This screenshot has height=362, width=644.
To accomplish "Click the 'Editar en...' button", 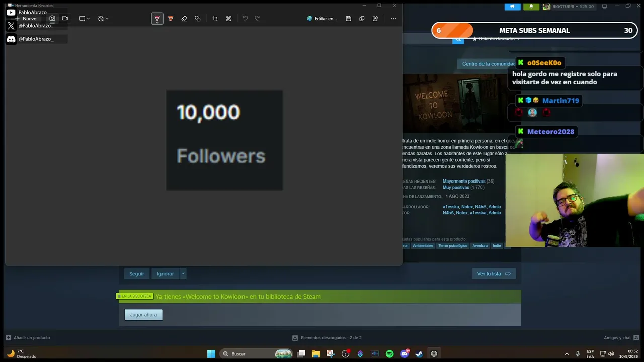I will [321, 19].
